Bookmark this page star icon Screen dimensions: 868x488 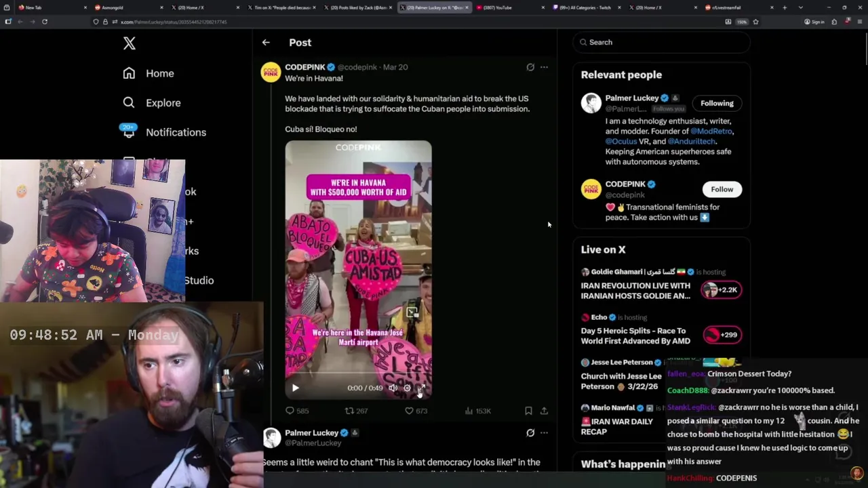(x=755, y=22)
